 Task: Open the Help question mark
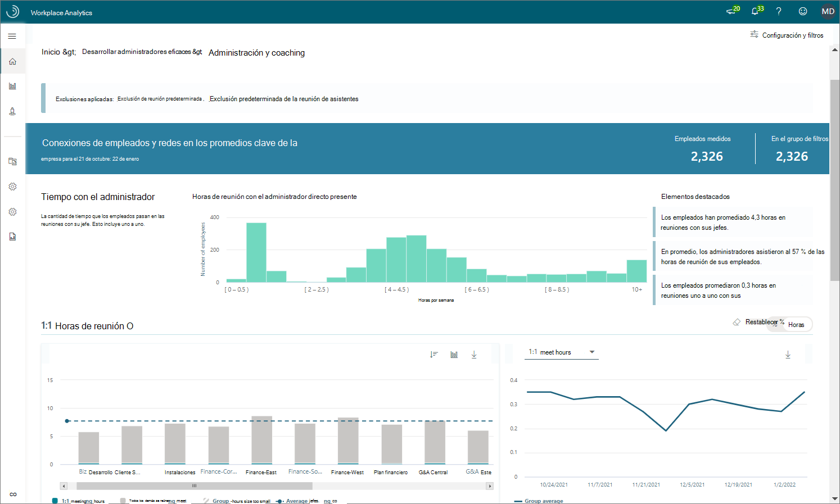coord(779,11)
